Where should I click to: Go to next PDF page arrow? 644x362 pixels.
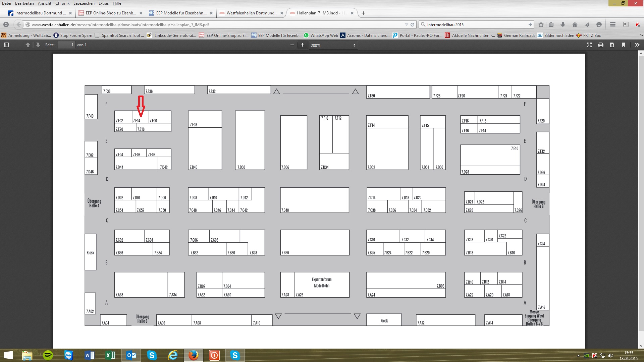[38, 45]
